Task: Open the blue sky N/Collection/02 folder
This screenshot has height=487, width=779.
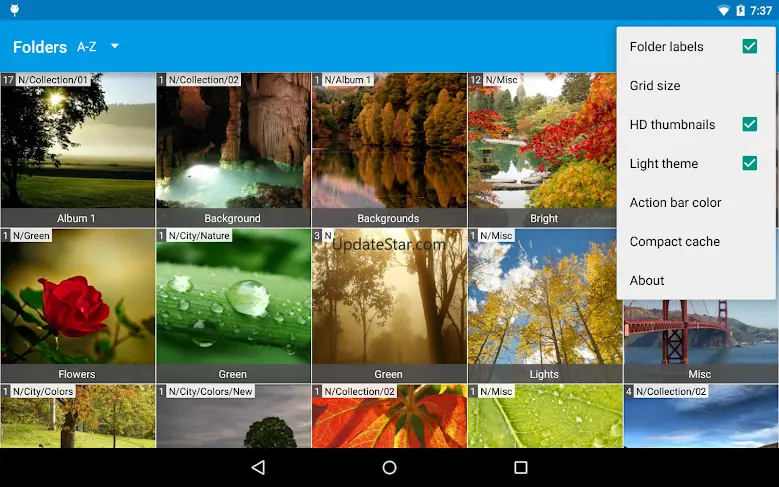Action: (701, 416)
